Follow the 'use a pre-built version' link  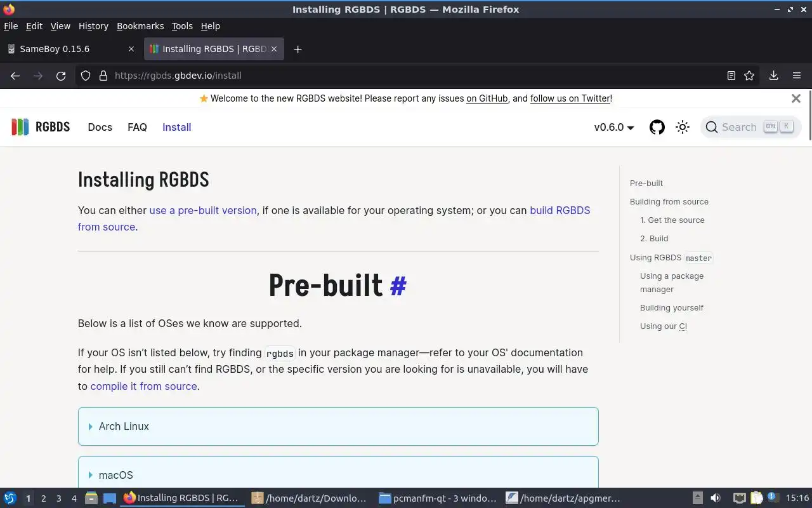[x=203, y=210]
